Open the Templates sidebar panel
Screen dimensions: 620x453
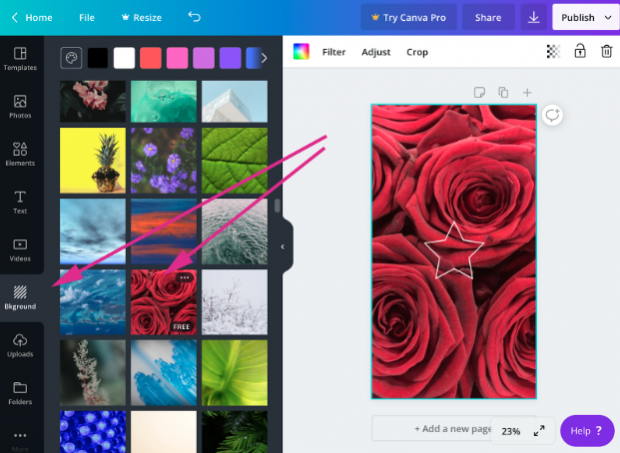click(x=20, y=59)
